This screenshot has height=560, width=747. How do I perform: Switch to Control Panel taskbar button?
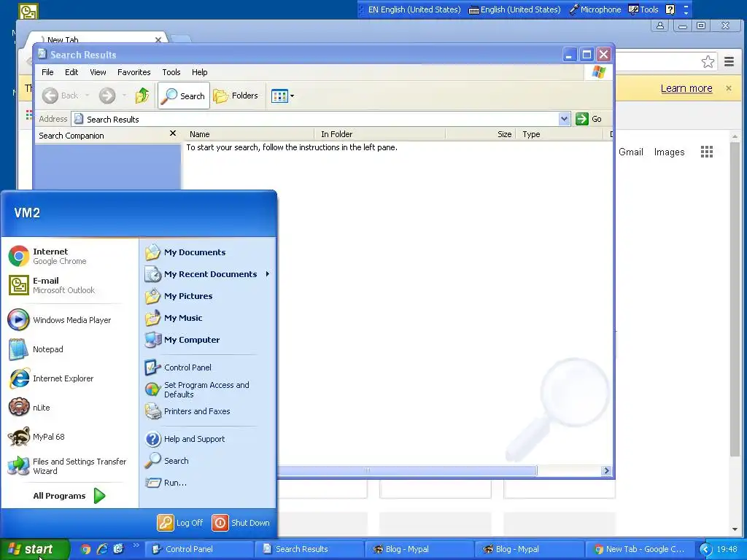point(199,549)
